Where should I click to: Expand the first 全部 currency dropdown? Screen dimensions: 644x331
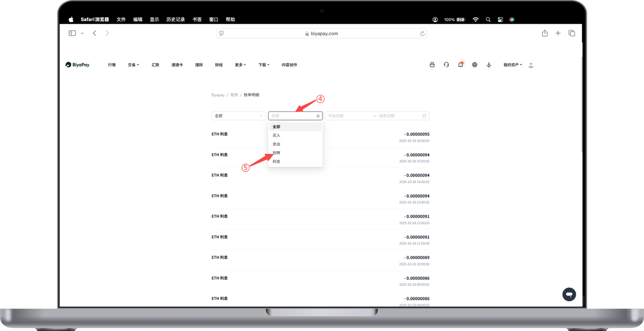pos(238,116)
